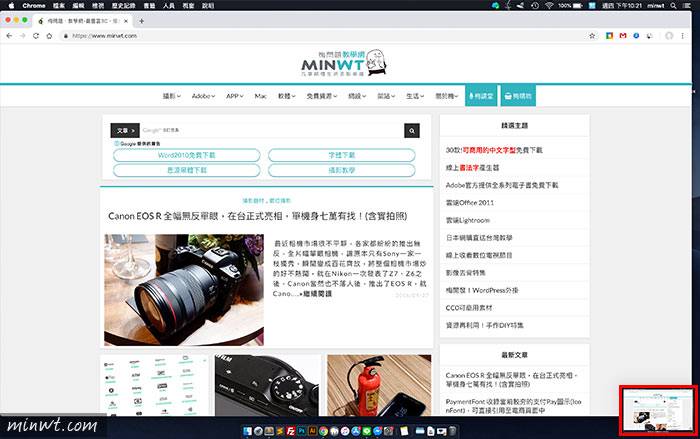Expand the 攝影 navigation dropdown
Screen dimensions: 700x439
pyautogui.click(x=174, y=96)
